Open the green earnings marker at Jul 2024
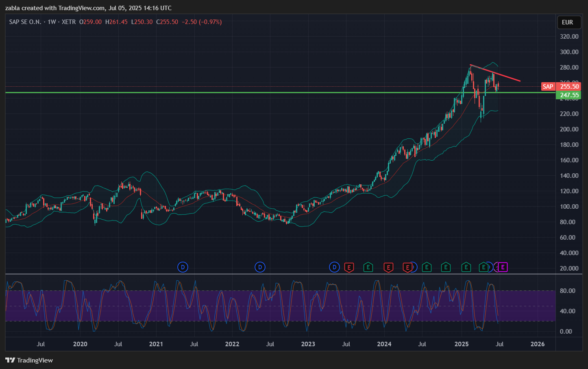This screenshot has width=588, height=369. click(x=427, y=267)
